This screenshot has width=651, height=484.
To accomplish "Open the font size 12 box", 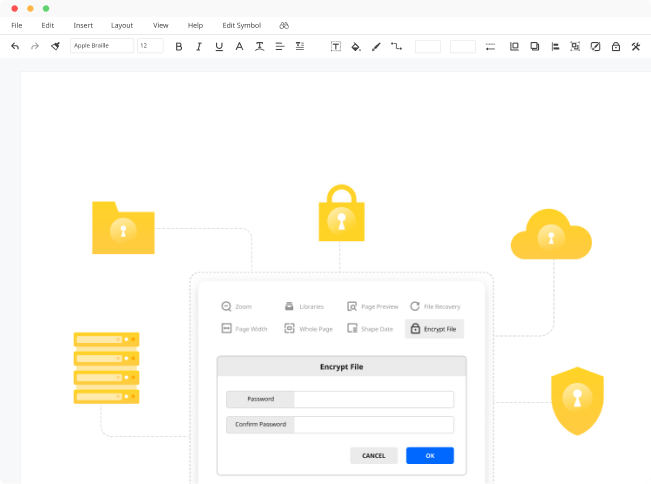I will pyautogui.click(x=150, y=46).
